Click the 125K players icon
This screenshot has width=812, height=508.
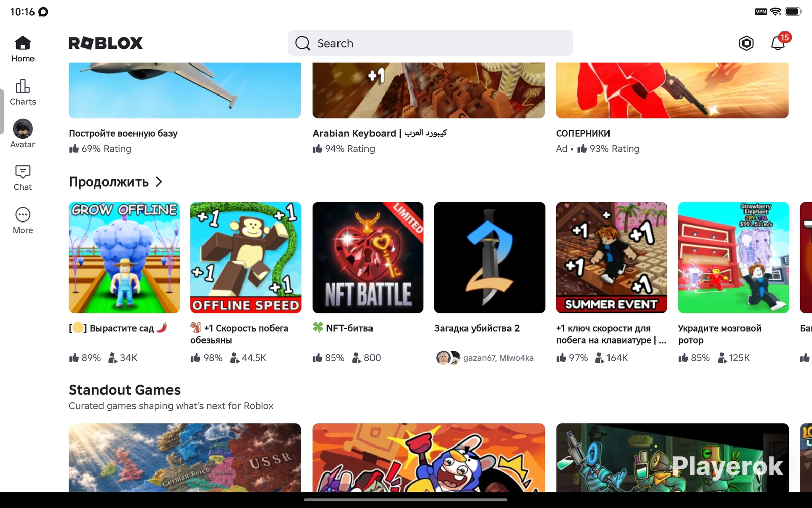click(x=722, y=358)
